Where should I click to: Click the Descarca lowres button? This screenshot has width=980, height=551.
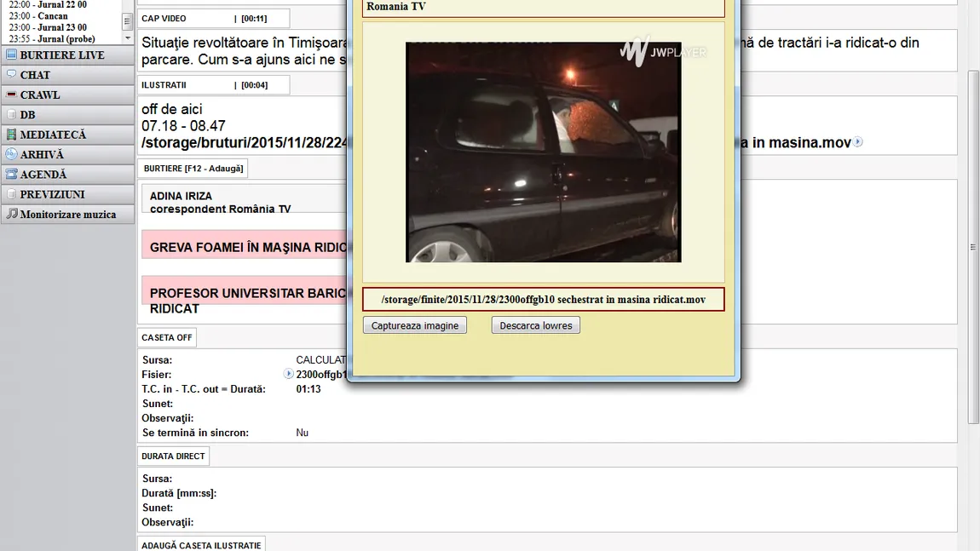(x=536, y=325)
